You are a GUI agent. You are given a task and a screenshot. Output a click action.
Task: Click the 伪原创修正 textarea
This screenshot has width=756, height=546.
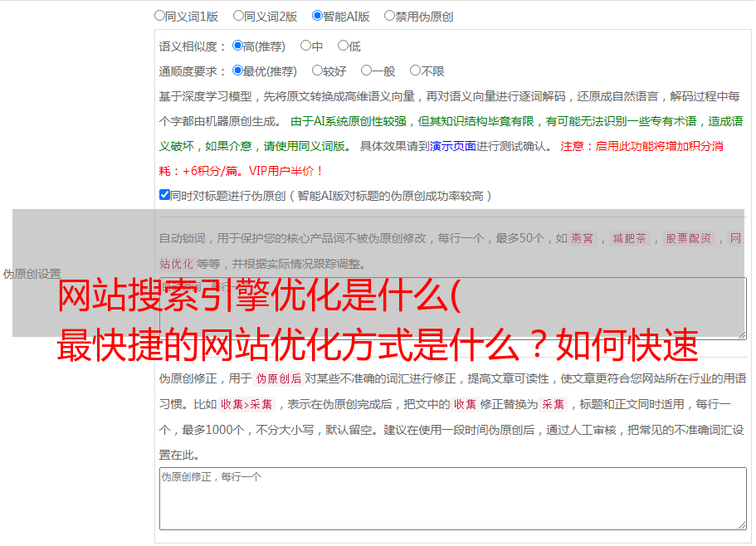[453, 499]
